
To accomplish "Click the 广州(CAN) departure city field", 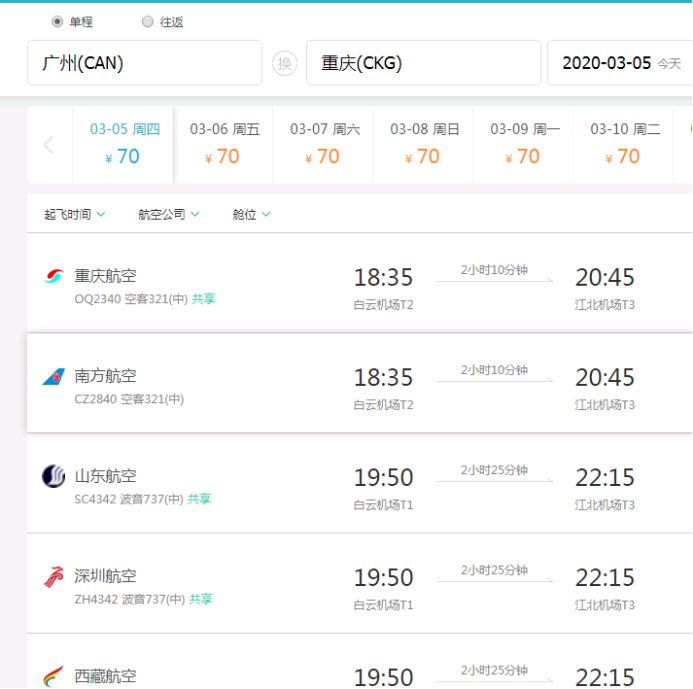I will tap(144, 63).
